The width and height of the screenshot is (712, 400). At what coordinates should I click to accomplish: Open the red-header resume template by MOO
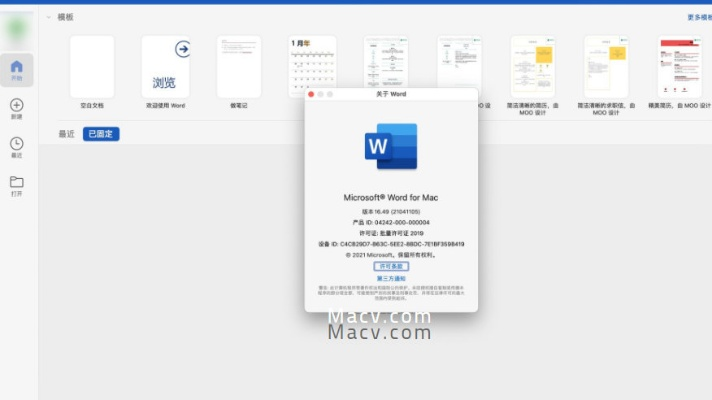[x=680, y=67]
